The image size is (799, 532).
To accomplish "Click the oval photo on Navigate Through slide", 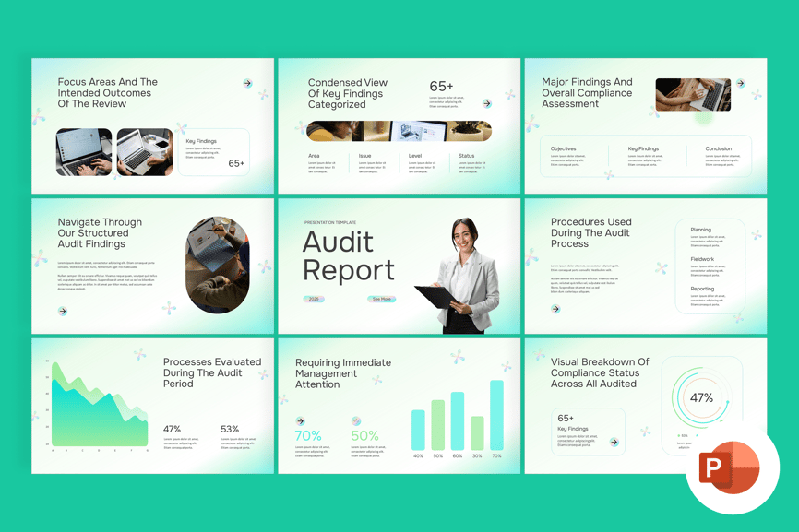I will click(218, 266).
